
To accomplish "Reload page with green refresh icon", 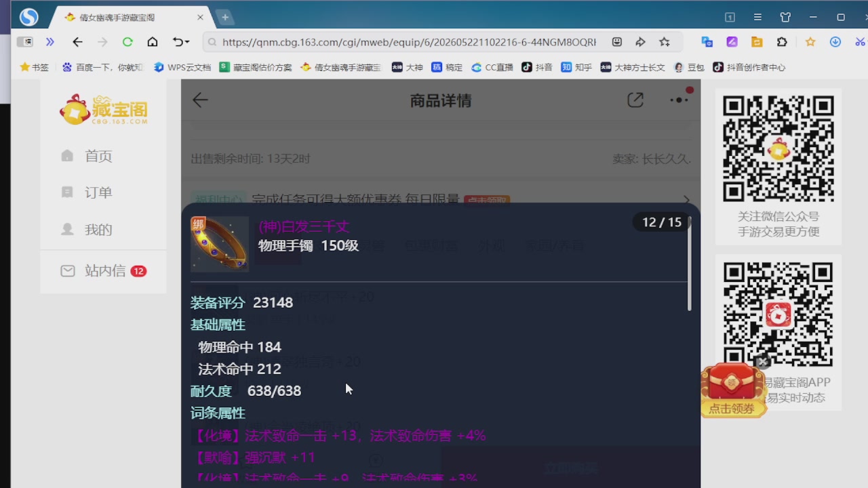I will coord(127,42).
